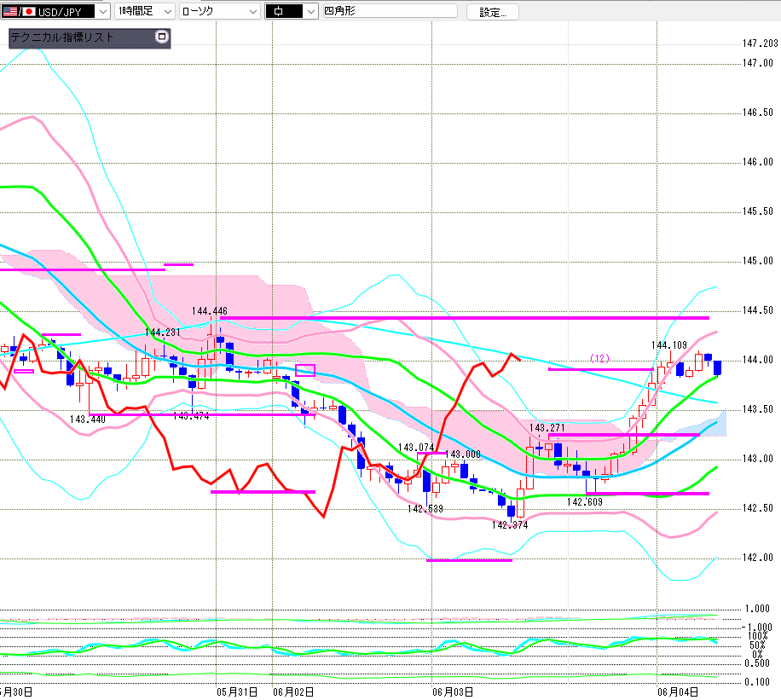Click the 147.203 axis value
This screenshot has width=781, height=700.
point(760,43)
